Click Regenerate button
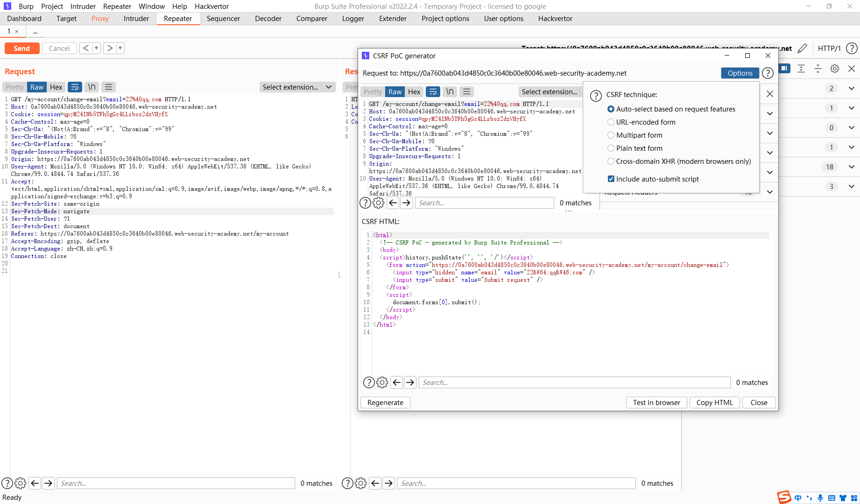 tap(385, 402)
